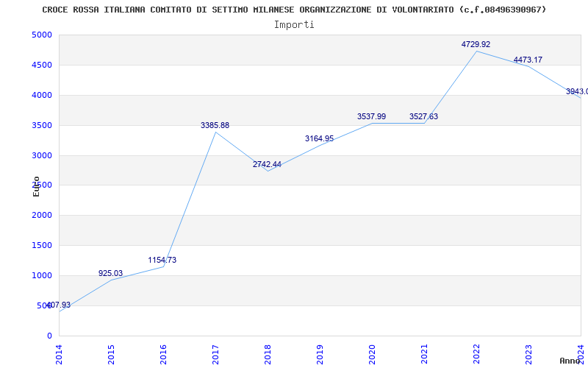Click y-axis value 2000
Viewport: 588px width, 368px height.
pos(42,215)
